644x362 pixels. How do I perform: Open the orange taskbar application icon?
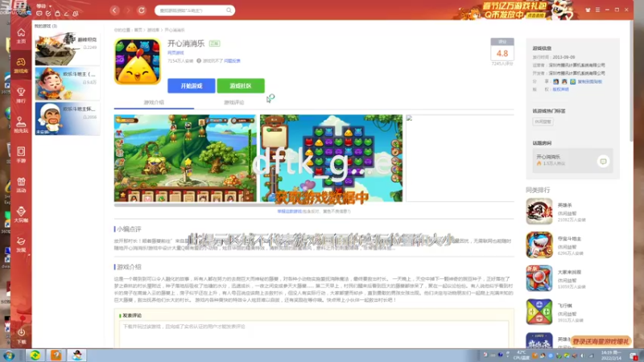point(56,356)
